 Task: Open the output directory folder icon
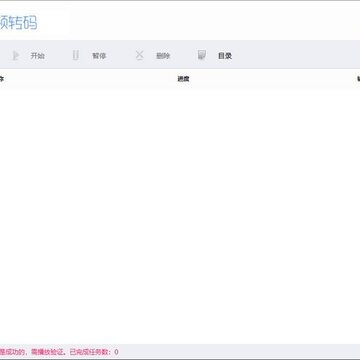pyautogui.click(x=201, y=55)
